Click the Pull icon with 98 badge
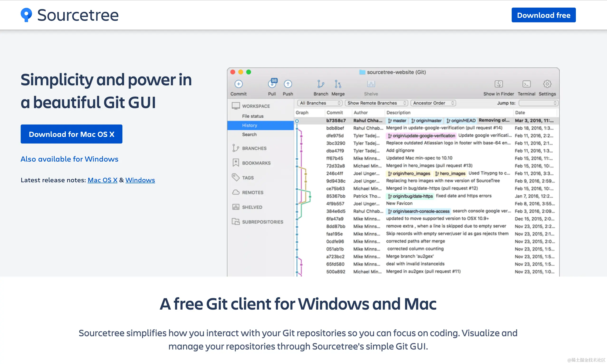Image resolution: width=607 pixels, height=364 pixels. (x=272, y=84)
